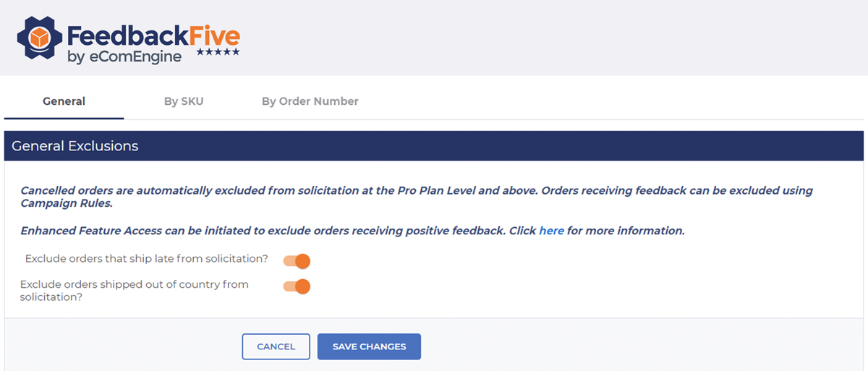Viewport: 868px width, 371px height.
Task: Switch to the General tab
Action: point(64,101)
